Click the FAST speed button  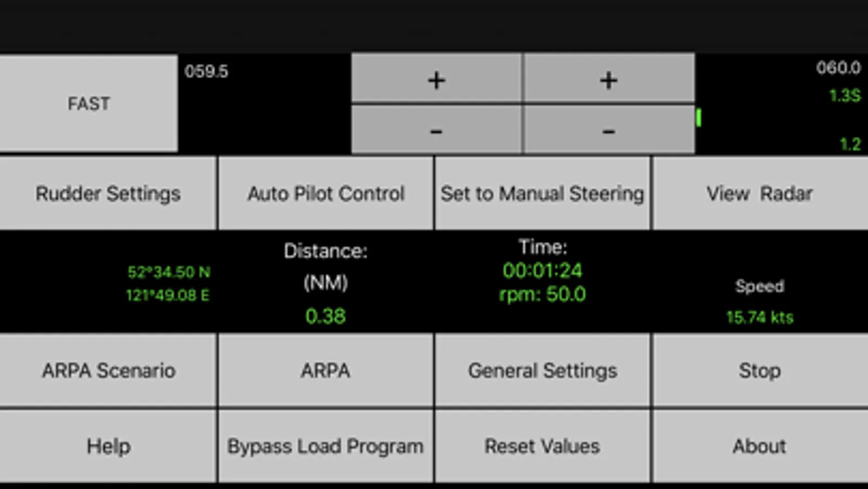[x=88, y=103]
